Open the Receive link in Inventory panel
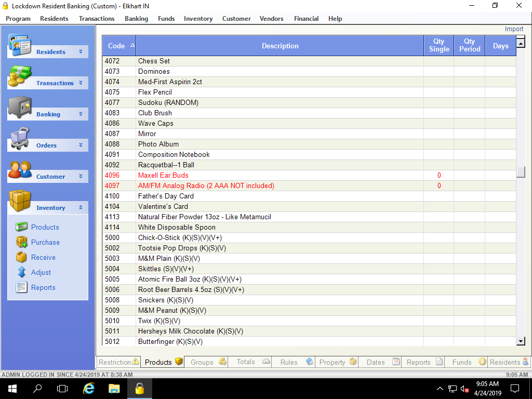532x399 pixels. point(43,257)
